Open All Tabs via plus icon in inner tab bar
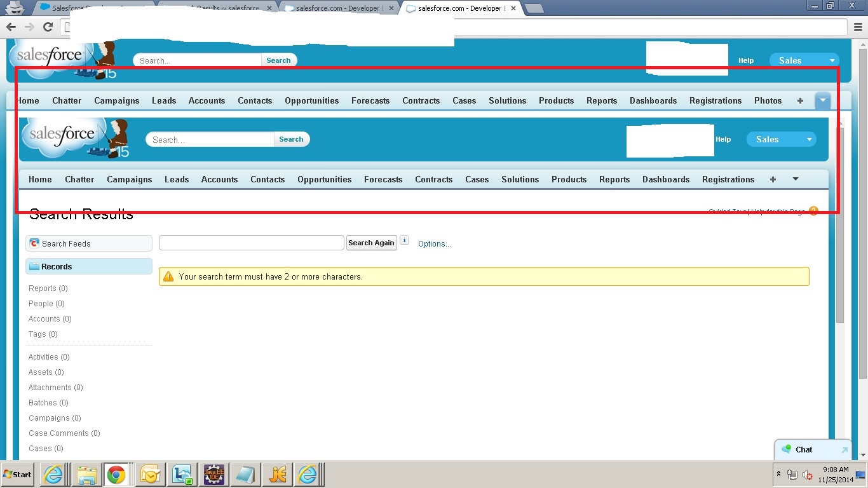 point(773,179)
